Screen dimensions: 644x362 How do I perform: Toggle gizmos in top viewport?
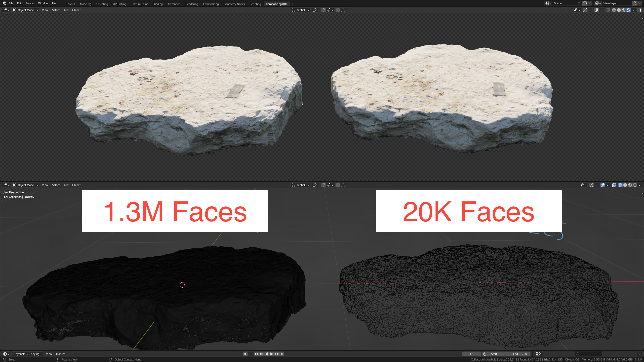[585, 10]
